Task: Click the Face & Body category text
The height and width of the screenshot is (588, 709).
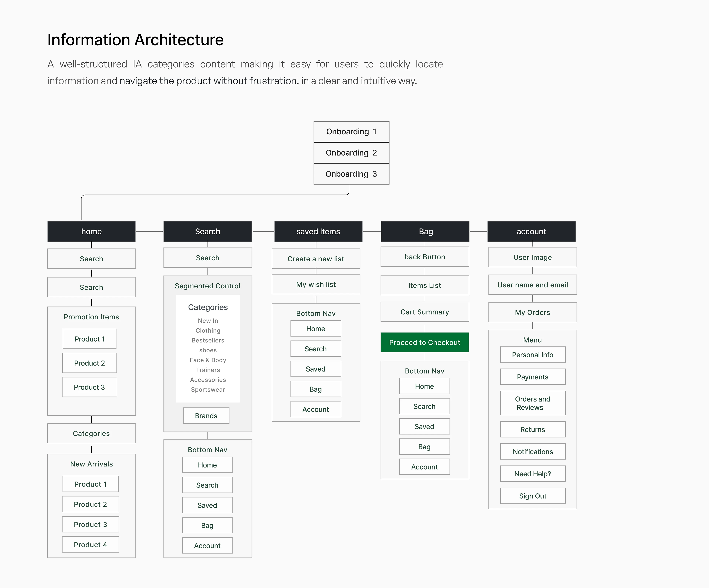Action: coord(208,360)
